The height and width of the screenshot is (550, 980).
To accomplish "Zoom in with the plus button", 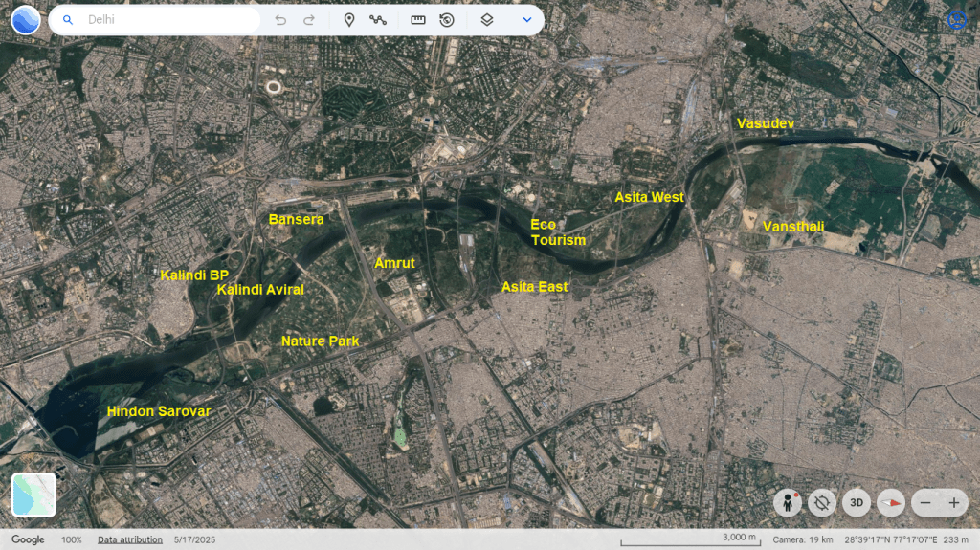I will 954,502.
